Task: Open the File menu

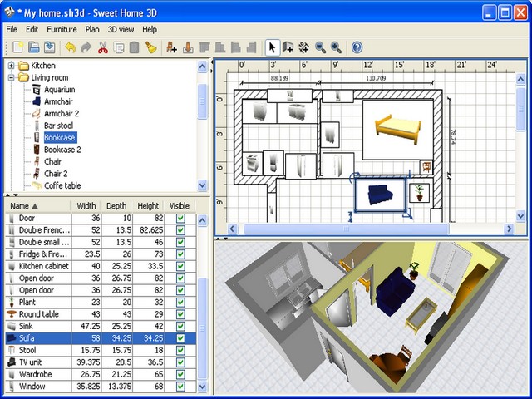Action: [12, 30]
